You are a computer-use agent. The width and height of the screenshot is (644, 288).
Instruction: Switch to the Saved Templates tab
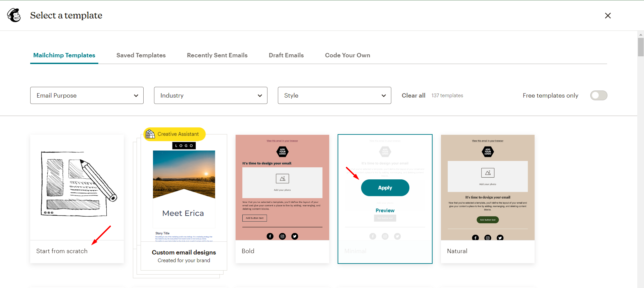pyautogui.click(x=141, y=55)
